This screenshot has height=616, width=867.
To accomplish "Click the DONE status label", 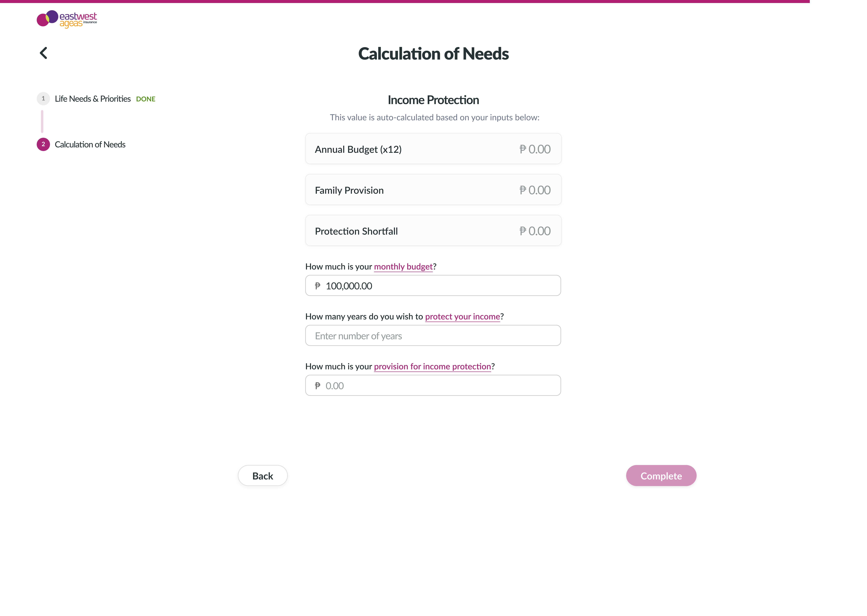I will click(146, 99).
